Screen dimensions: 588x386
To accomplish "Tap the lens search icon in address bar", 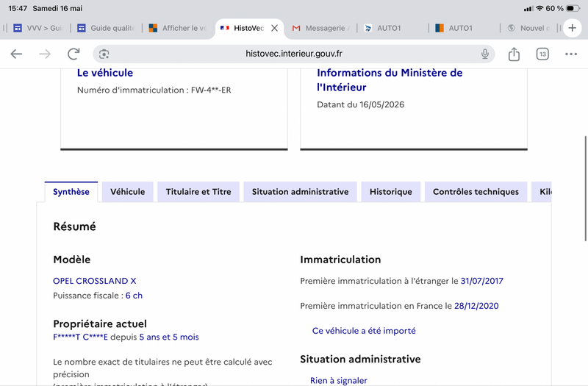I will [x=104, y=54].
